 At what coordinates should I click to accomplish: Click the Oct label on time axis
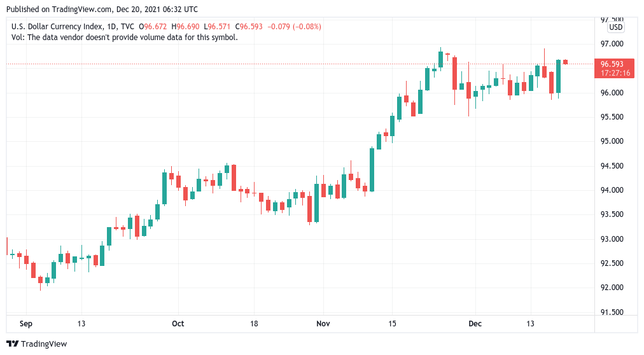pos(178,324)
